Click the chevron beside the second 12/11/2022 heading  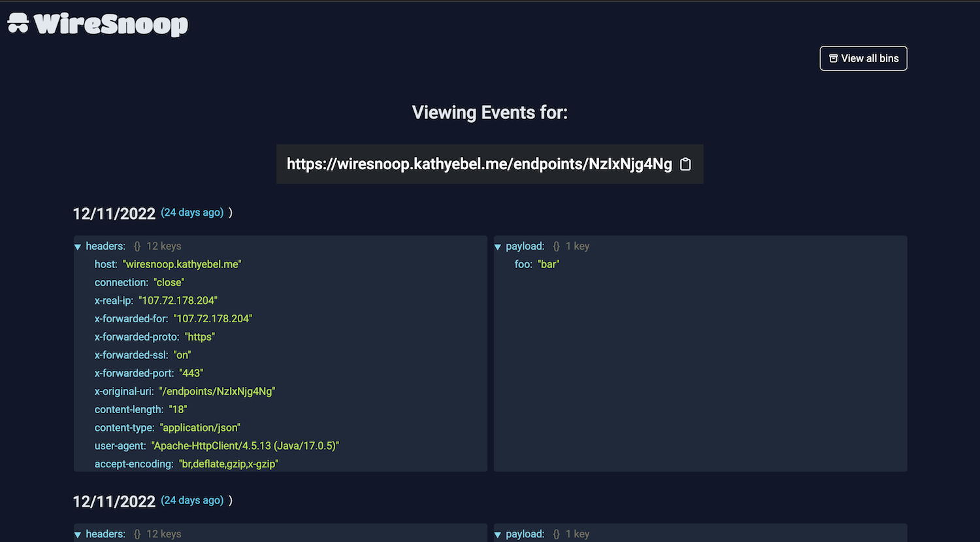click(230, 500)
